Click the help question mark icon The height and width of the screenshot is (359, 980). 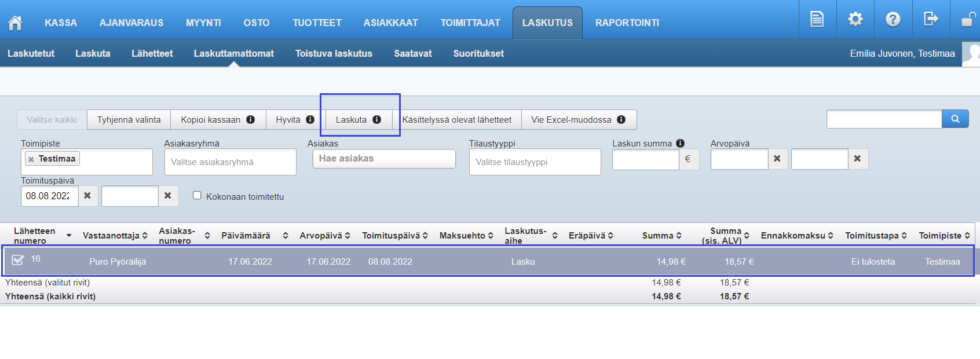point(893,19)
